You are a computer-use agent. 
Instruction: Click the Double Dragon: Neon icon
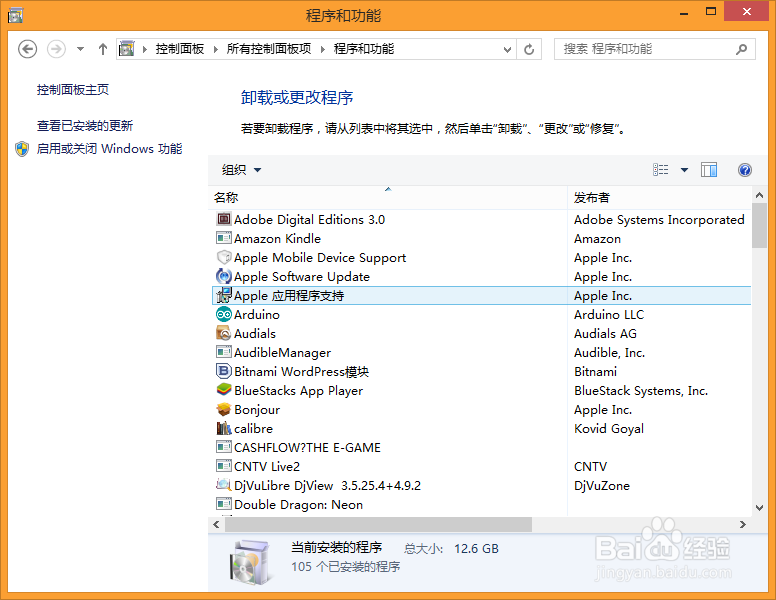pyautogui.click(x=224, y=504)
